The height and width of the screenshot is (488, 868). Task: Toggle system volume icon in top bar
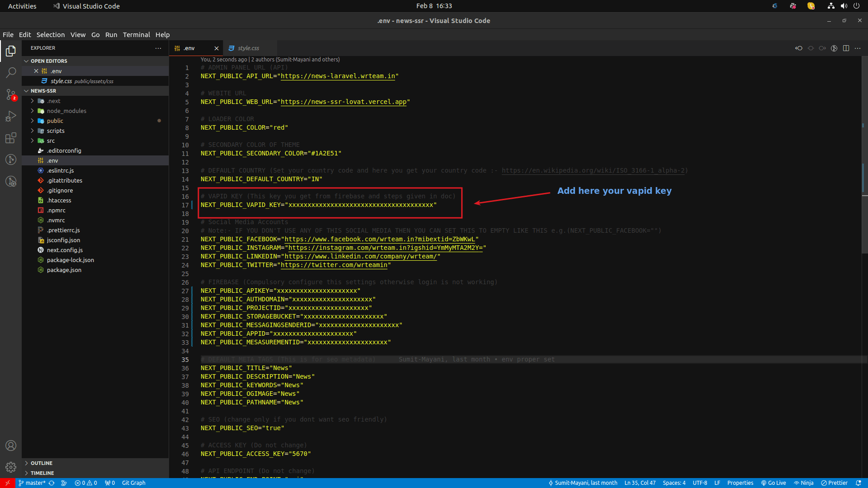click(844, 6)
